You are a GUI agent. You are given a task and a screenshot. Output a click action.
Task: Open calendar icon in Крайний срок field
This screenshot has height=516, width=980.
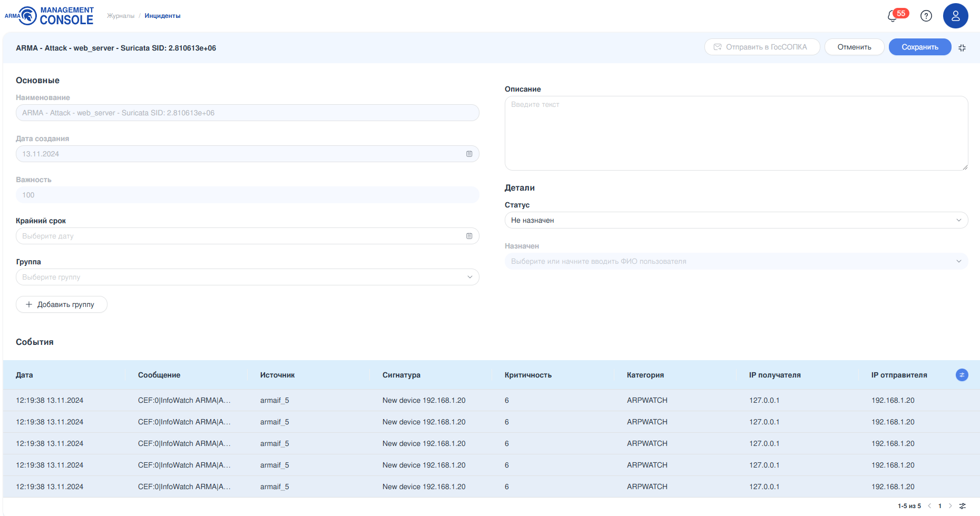coord(469,236)
